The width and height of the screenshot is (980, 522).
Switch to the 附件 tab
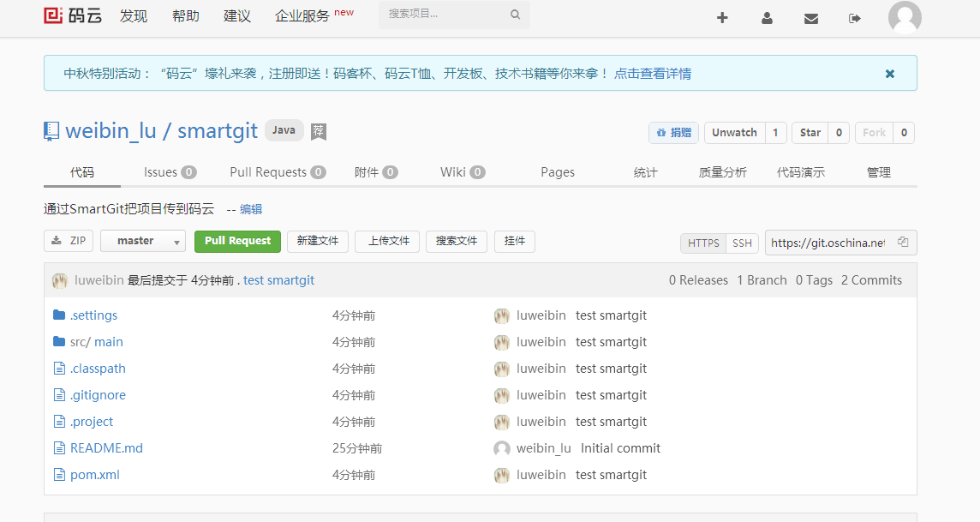[375, 172]
